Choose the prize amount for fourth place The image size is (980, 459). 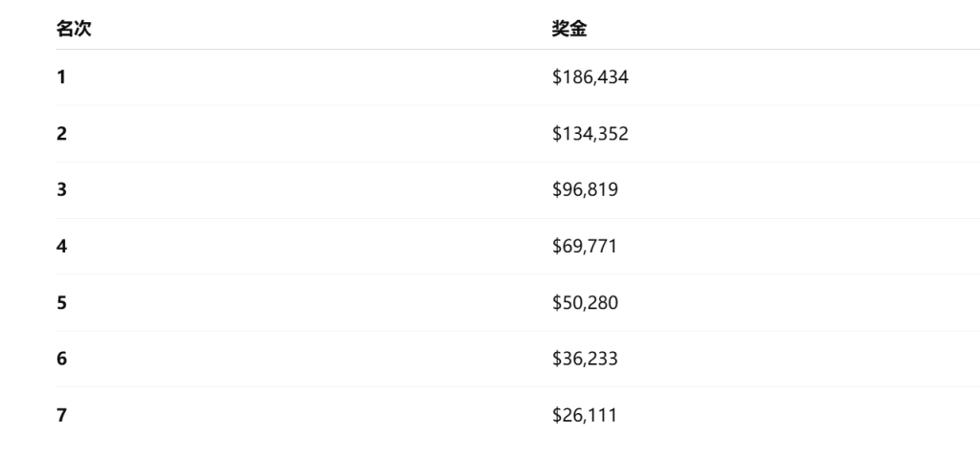(585, 247)
